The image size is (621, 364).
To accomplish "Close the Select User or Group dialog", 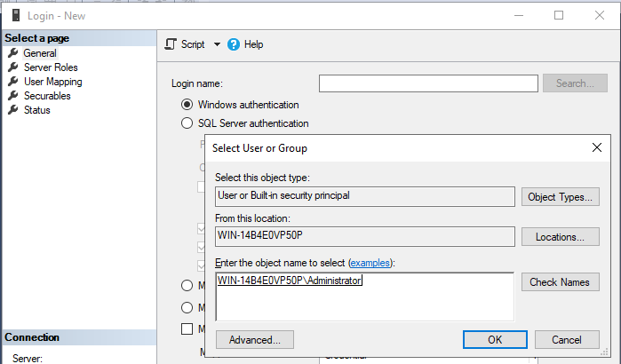I will pyautogui.click(x=596, y=147).
